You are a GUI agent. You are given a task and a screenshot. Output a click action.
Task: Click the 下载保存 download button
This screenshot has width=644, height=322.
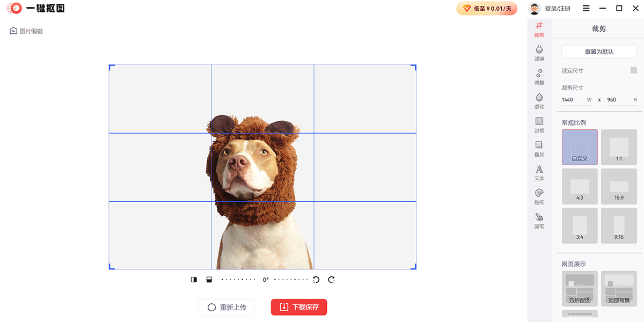pyautogui.click(x=299, y=307)
